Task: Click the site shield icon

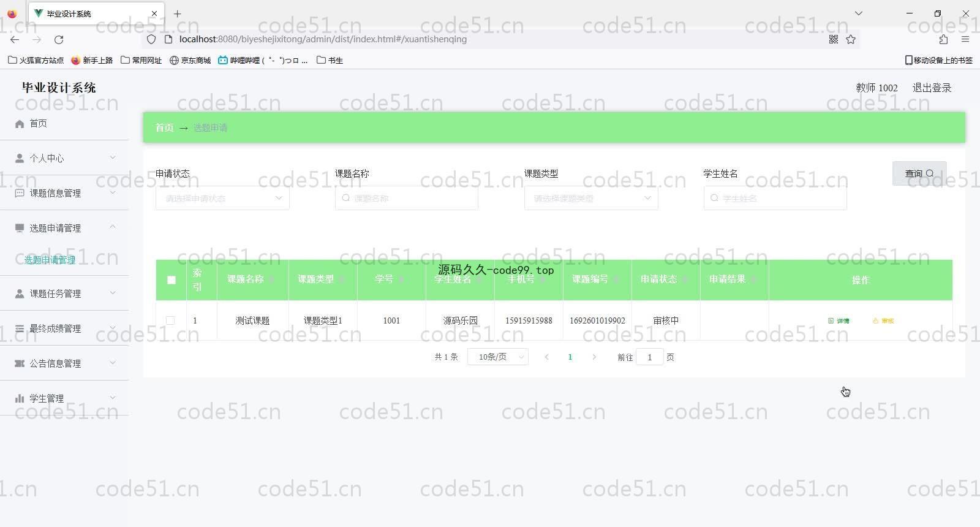Action: pos(151,39)
